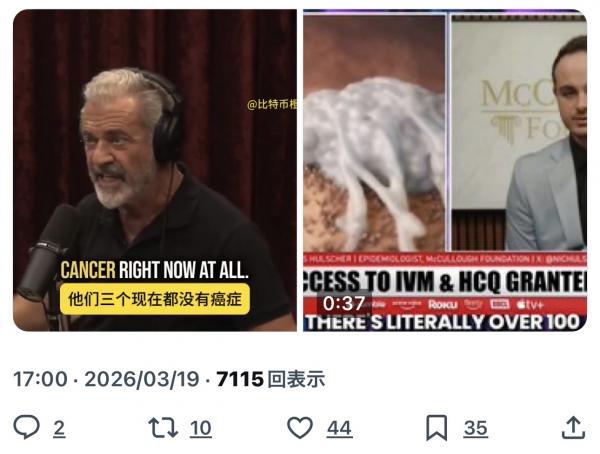Click the retweet arrows icon

click(x=163, y=428)
